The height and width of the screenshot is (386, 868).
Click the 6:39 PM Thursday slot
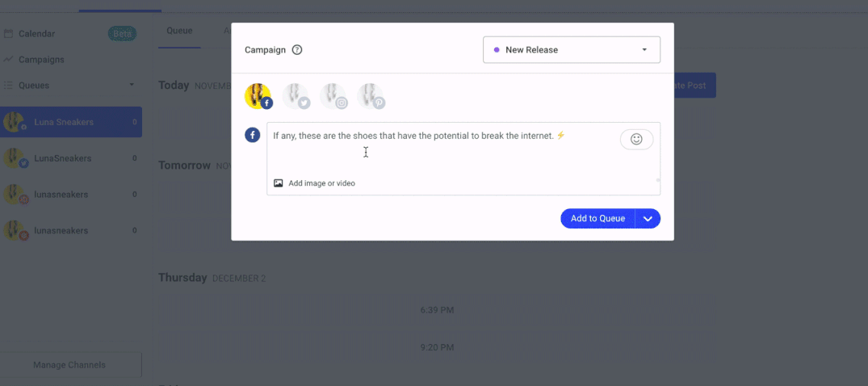[x=437, y=310]
